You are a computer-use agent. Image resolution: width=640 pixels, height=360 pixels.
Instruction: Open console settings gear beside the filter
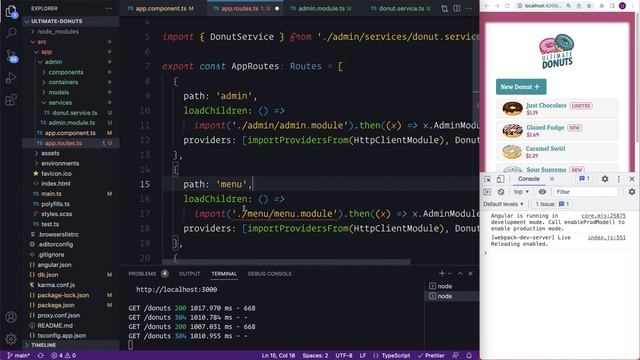pyautogui.click(x=632, y=192)
